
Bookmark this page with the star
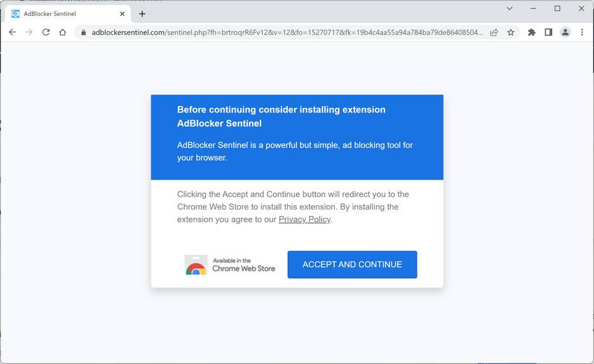[511, 32]
